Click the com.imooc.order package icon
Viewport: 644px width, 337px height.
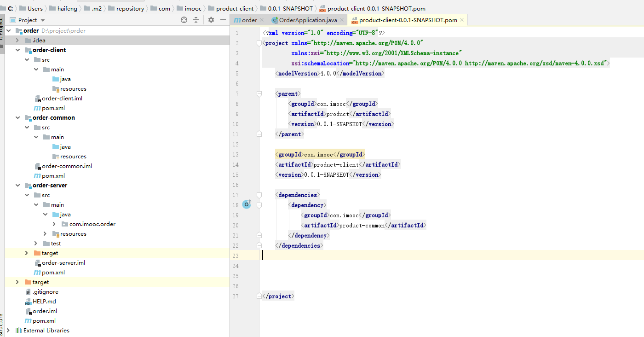point(65,224)
